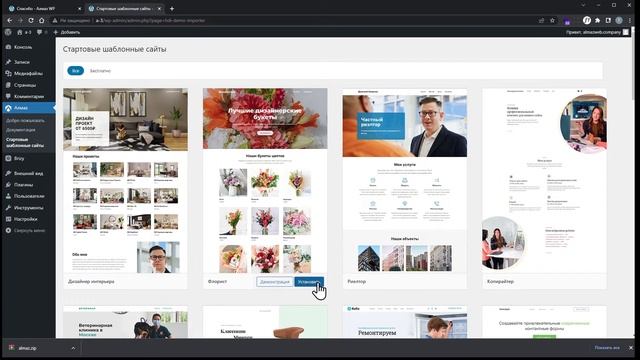640x360 pixels.
Task: Open 'Документация' submenu link
Action: 20,130
